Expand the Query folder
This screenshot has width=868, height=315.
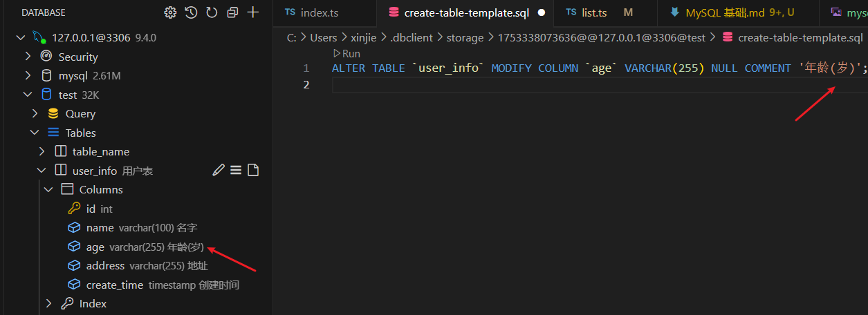35,113
